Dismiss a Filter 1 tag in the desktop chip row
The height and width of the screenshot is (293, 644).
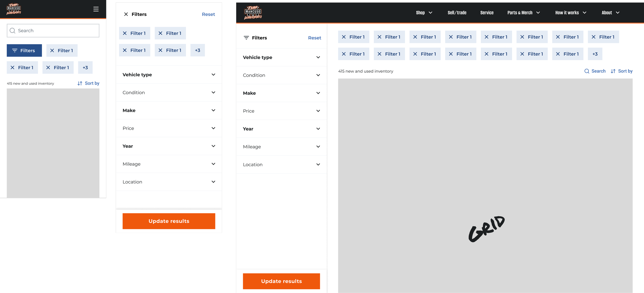point(344,37)
